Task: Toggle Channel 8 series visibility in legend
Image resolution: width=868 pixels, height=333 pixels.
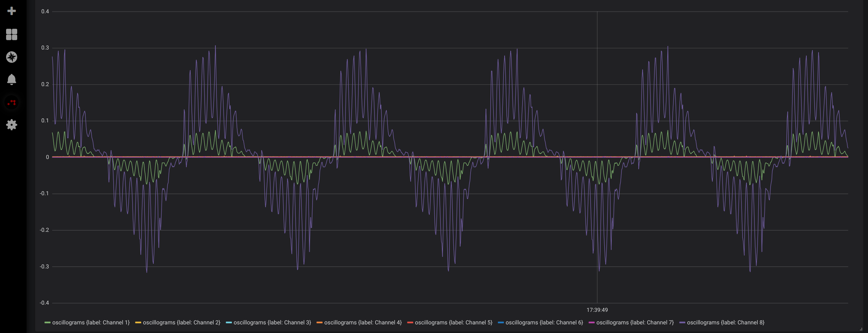Action: coord(725,323)
